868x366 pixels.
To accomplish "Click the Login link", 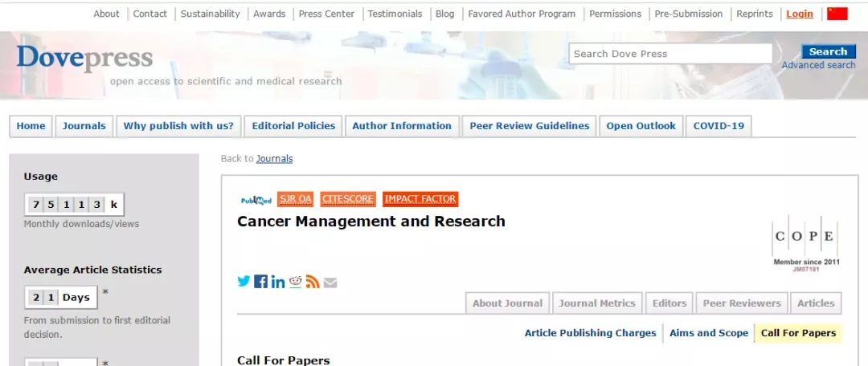I will [799, 14].
